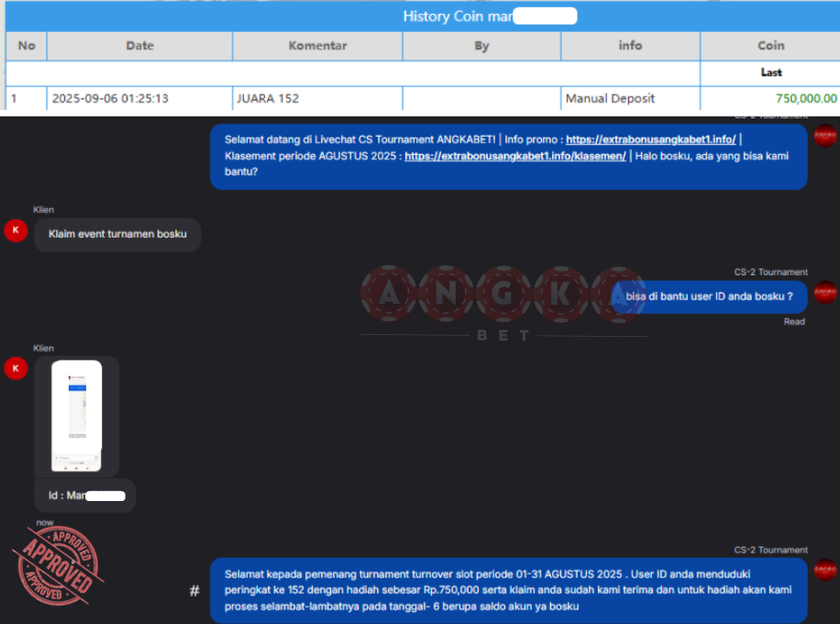Click the Coin column header
This screenshot has width=840, height=624.
[x=770, y=46]
